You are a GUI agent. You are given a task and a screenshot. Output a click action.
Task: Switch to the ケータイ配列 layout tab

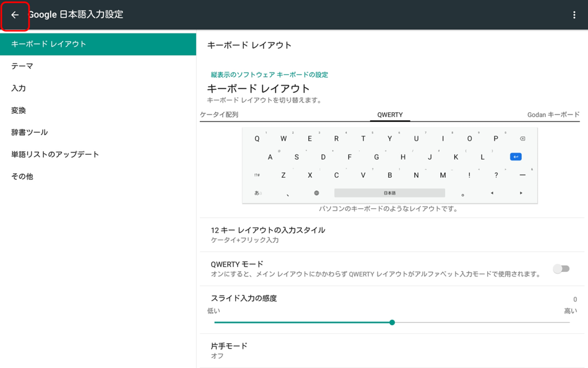click(219, 115)
